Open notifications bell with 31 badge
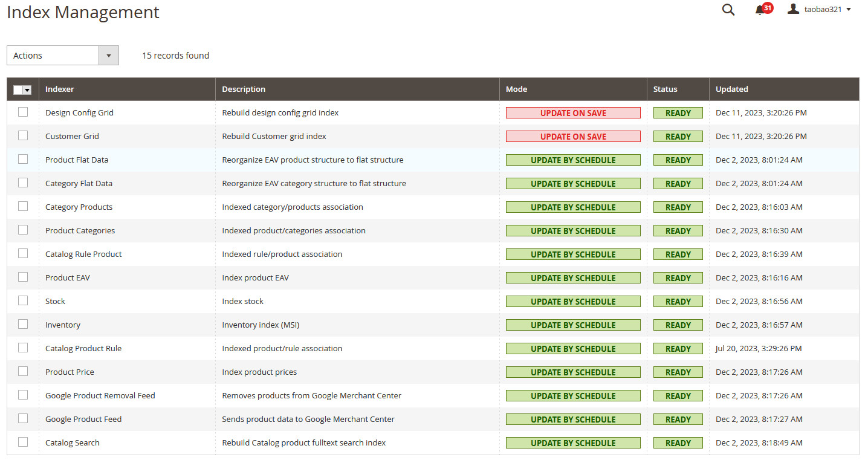The height and width of the screenshot is (460, 868). [763, 9]
